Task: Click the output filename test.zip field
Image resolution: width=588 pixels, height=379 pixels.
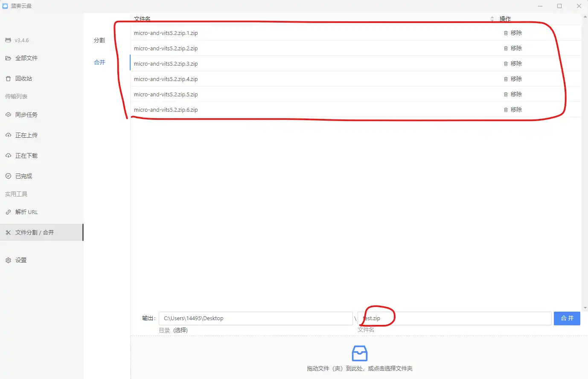Action: pyautogui.click(x=454, y=318)
